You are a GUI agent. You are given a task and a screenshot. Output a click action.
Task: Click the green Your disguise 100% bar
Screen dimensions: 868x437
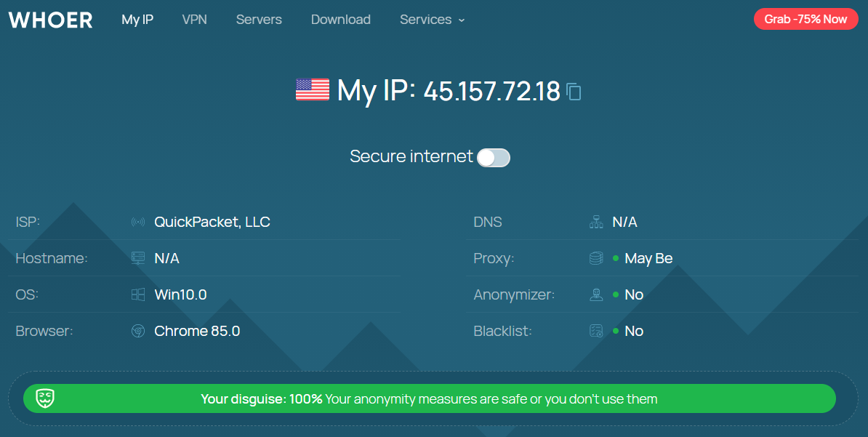[x=430, y=398]
